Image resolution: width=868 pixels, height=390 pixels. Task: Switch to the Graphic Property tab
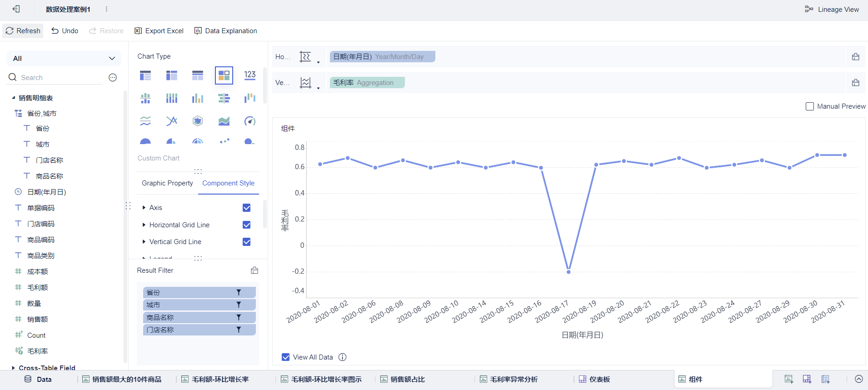[167, 183]
